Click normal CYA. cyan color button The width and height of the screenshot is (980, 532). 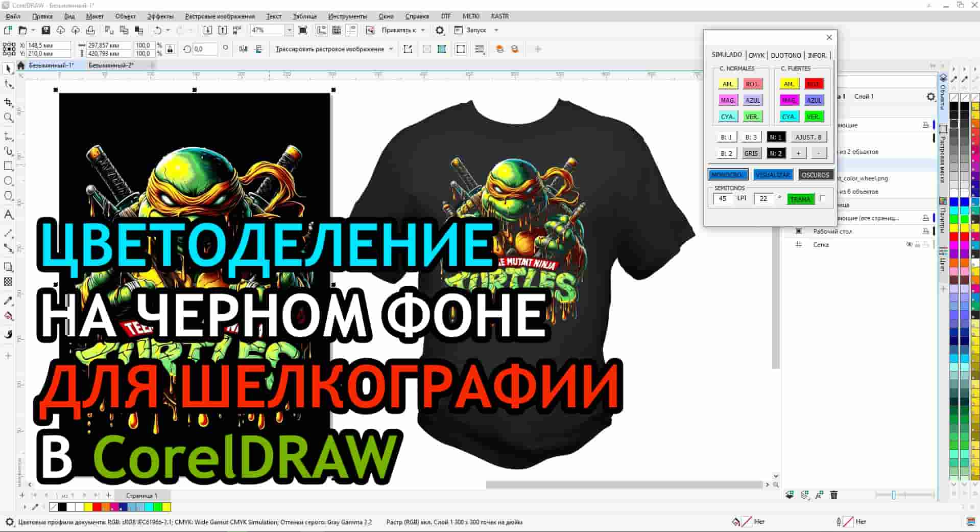point(727,117)
